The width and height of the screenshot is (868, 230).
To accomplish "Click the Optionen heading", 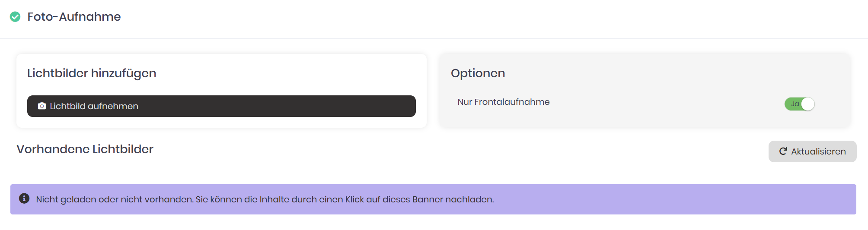I will tap(478, 73).
